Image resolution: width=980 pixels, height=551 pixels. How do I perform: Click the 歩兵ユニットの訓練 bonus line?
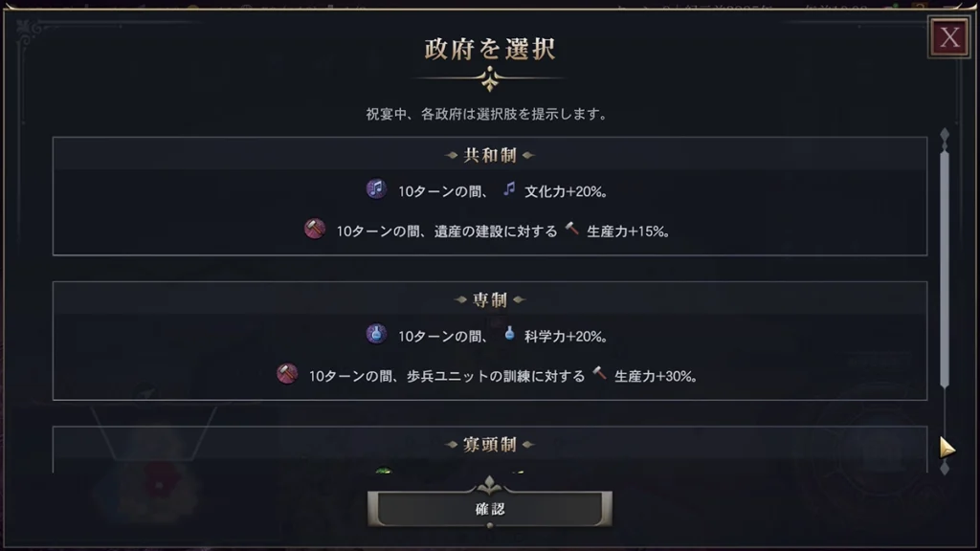tap(446, 375)
